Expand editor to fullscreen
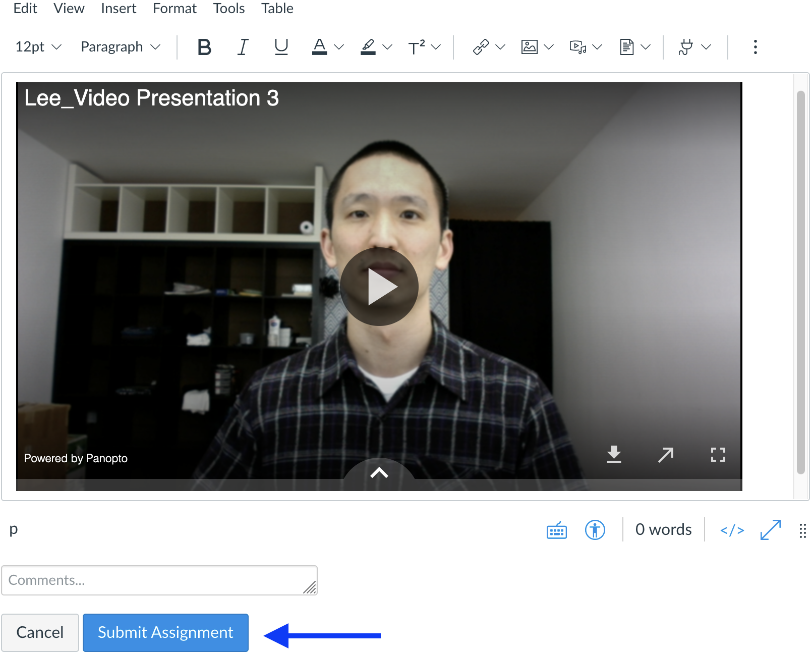This screenshot has height=652, width=812. [771, 530]
